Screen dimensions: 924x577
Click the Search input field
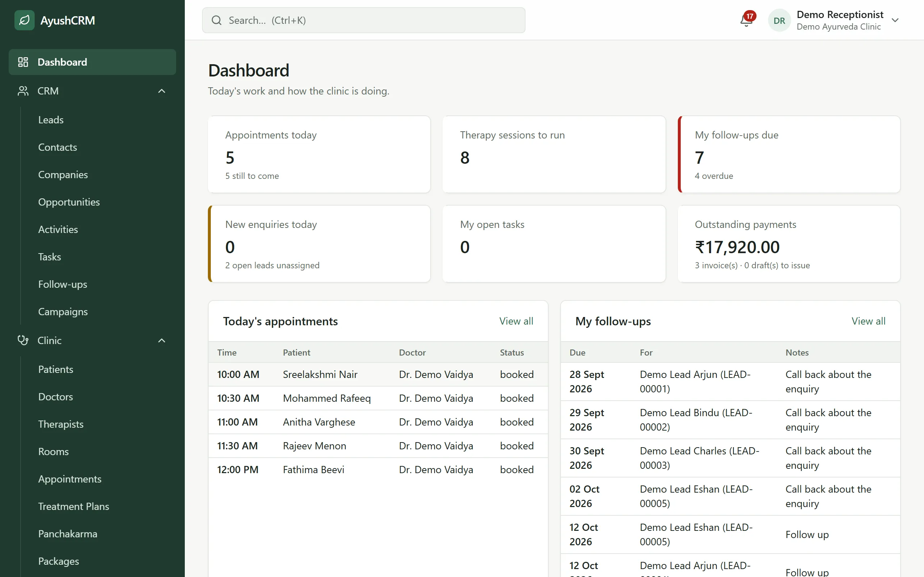[x=363, y=20]
